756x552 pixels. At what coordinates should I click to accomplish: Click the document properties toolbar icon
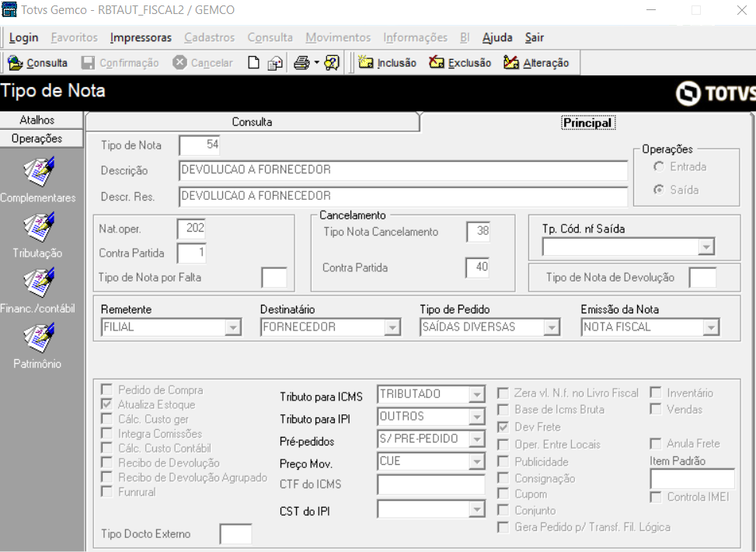(275, 63)
